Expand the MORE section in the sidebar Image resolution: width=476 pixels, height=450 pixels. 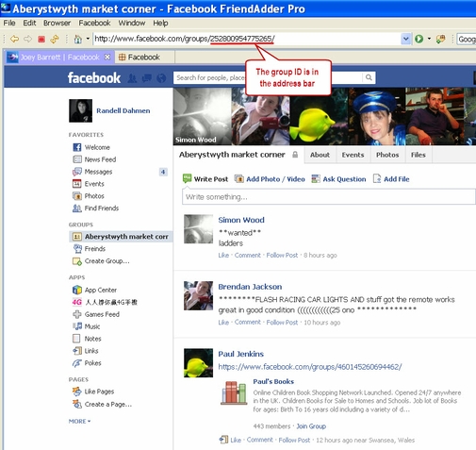[x=79, y=421]
